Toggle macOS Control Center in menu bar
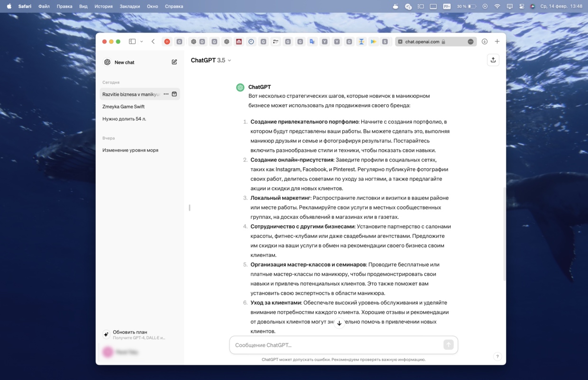 tap(522, 6)
